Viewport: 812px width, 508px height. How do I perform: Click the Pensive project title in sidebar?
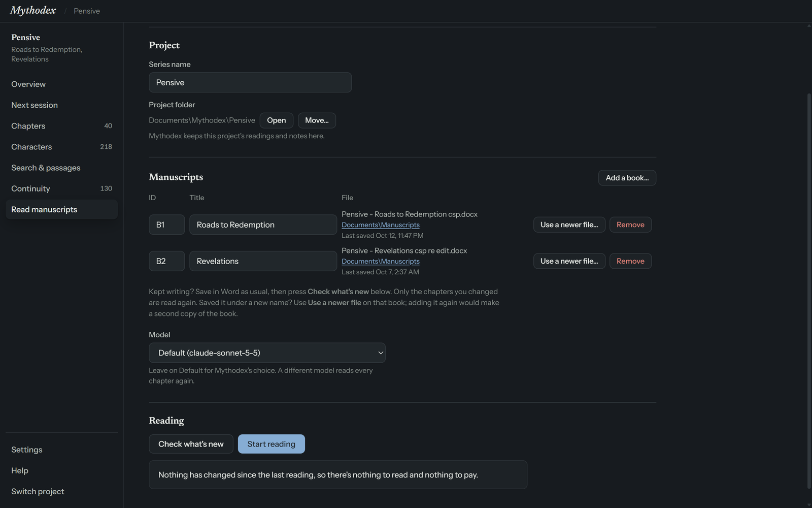coord(26,38)
